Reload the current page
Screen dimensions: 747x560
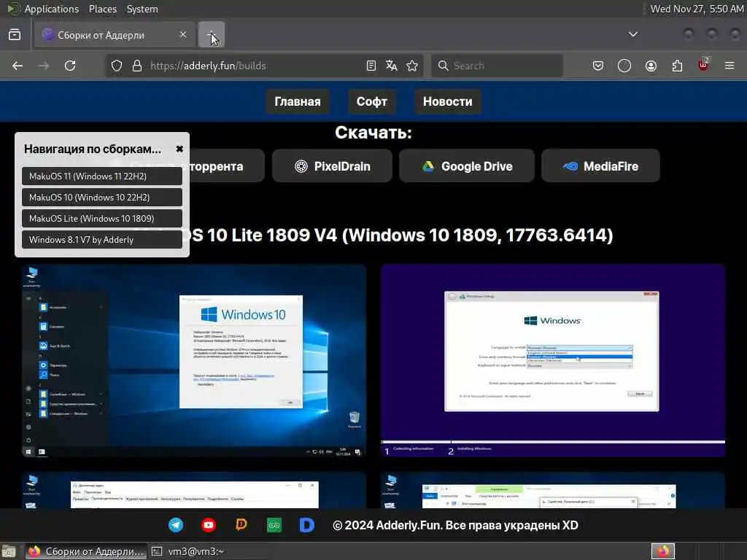[70, 66]
